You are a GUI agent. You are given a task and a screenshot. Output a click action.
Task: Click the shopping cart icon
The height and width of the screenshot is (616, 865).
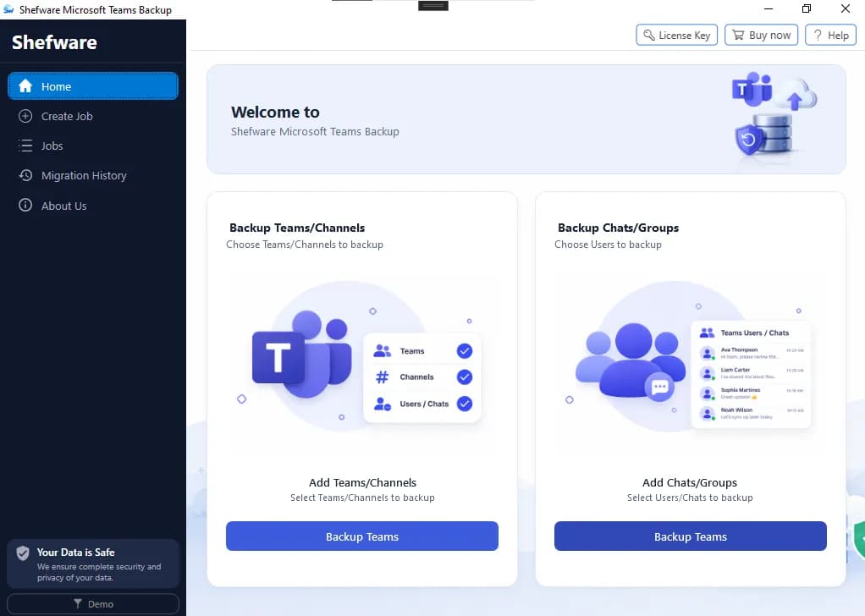click(x=738, y=36)
